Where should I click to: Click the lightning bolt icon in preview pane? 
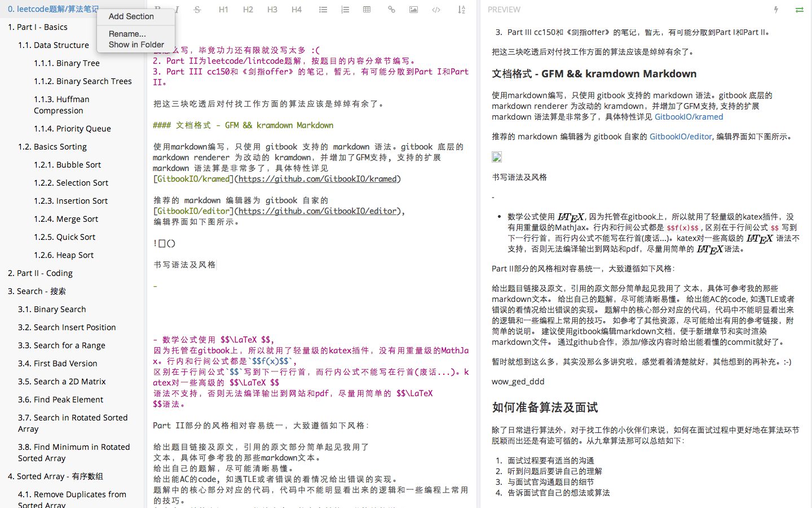pos(777,9)
